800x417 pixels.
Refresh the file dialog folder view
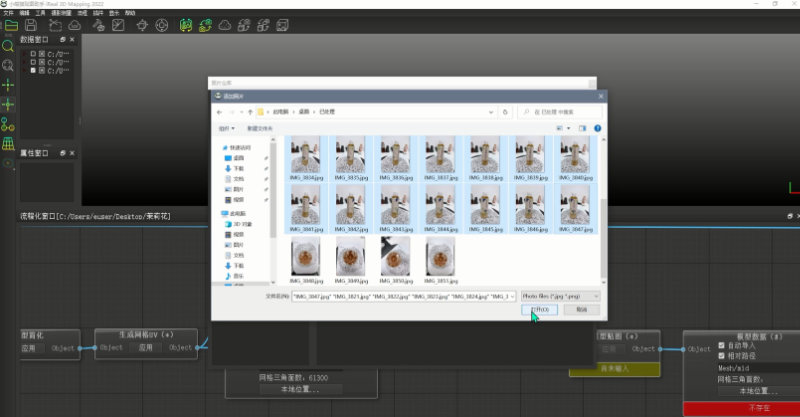pos(505,112)
